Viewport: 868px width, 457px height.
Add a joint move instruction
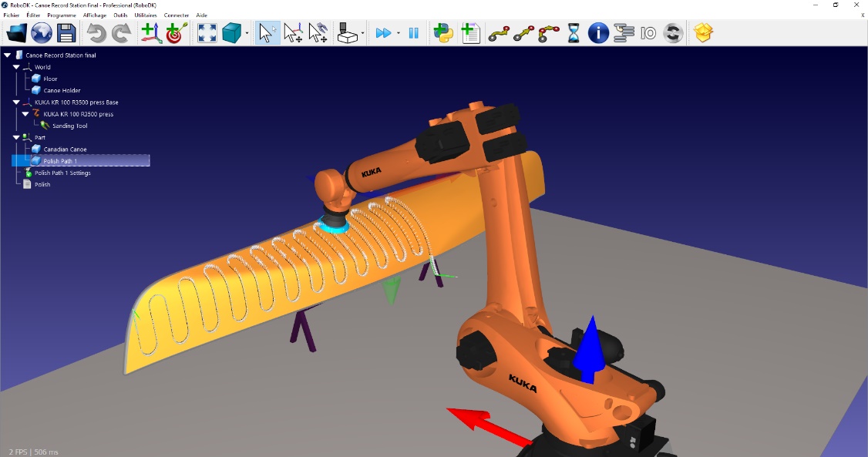(x=499, y=33)
